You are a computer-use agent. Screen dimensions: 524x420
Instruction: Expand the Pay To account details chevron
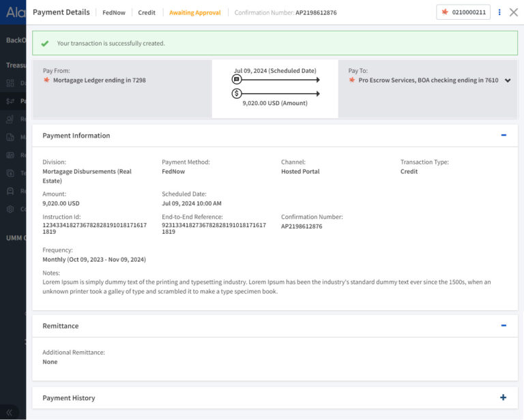click(x=508, y=80)
